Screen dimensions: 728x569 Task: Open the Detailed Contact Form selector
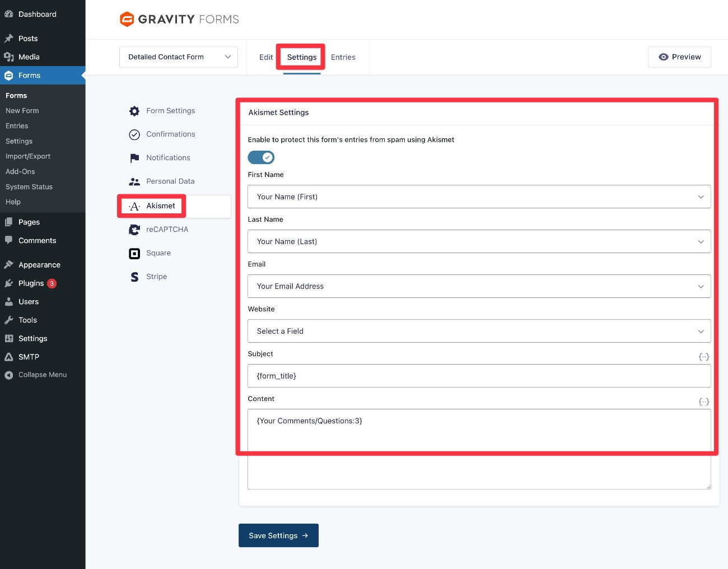pos(178,57)
